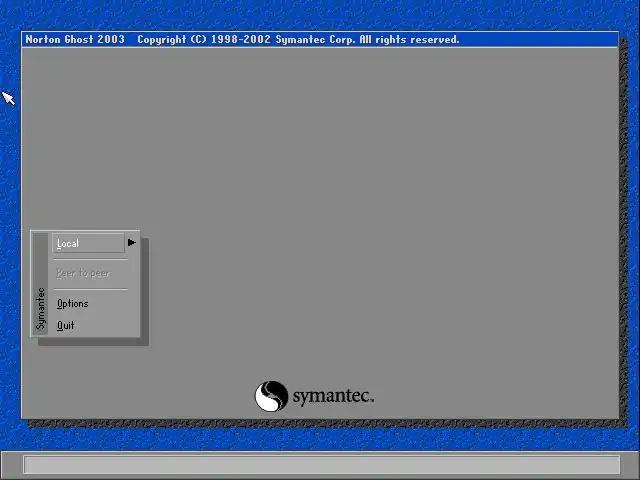This screenshot has width=640, height=480.
Task: Click the status bar field at bottom
Action: (322, 465)
